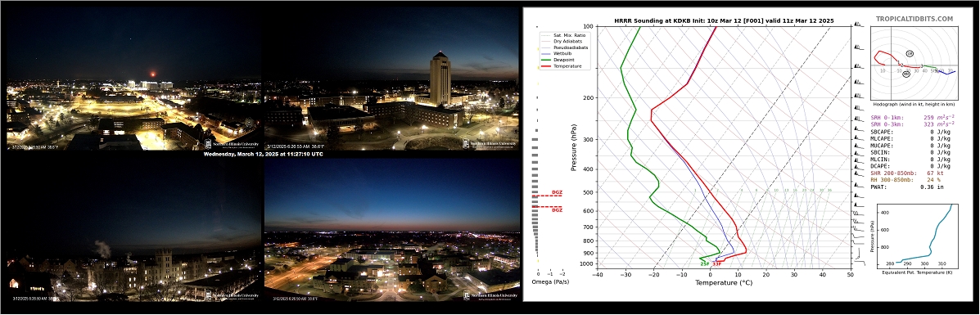
Task: Click the Northern Illinois University logo on tower webcam
Action: 490,144
